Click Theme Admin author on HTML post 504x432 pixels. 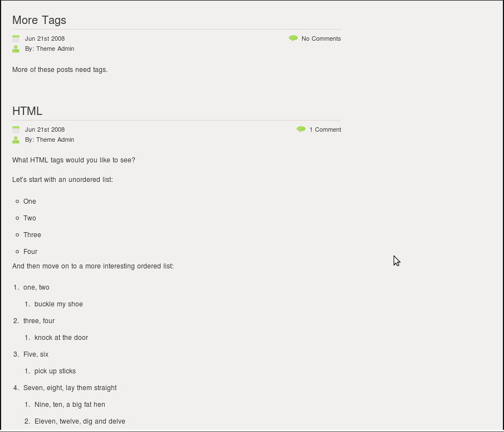pyautogui.click(x=55, y=140)
